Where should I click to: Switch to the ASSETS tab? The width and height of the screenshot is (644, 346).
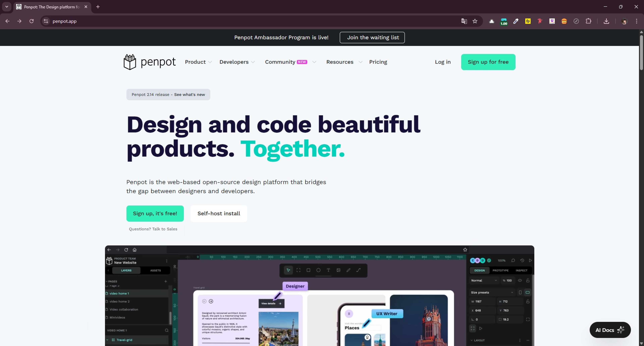155,270
